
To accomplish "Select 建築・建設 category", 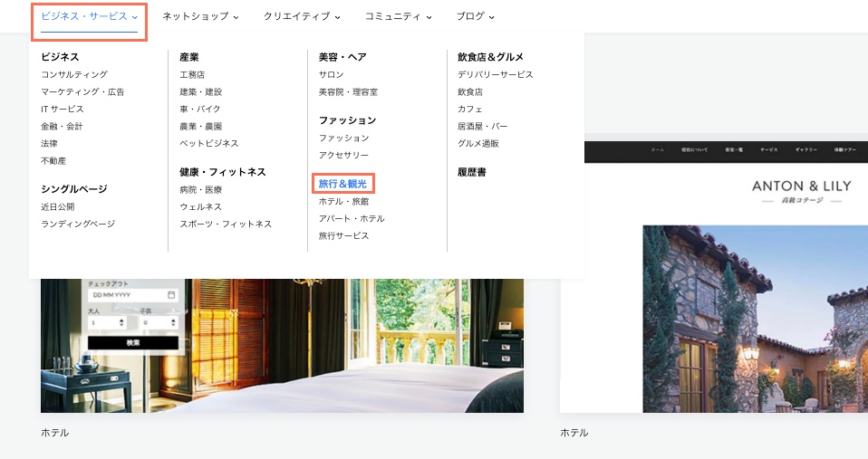I will 200,91.
